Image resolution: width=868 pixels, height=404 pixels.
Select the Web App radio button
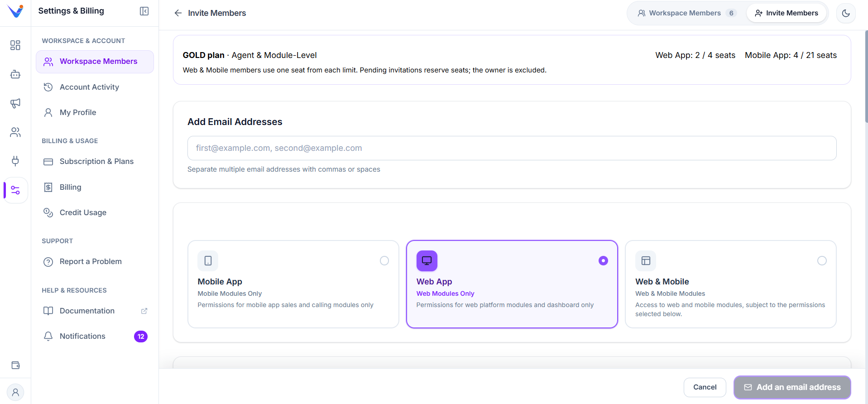603,261
